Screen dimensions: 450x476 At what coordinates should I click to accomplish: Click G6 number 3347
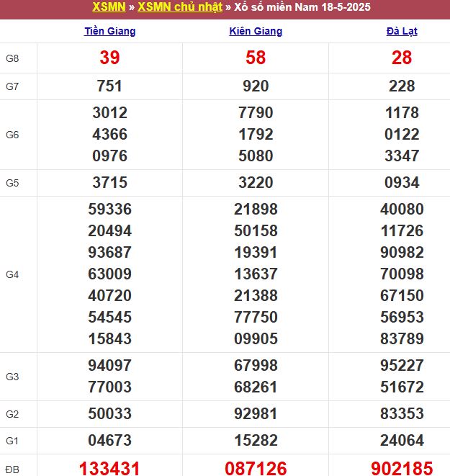click(402, 156)
